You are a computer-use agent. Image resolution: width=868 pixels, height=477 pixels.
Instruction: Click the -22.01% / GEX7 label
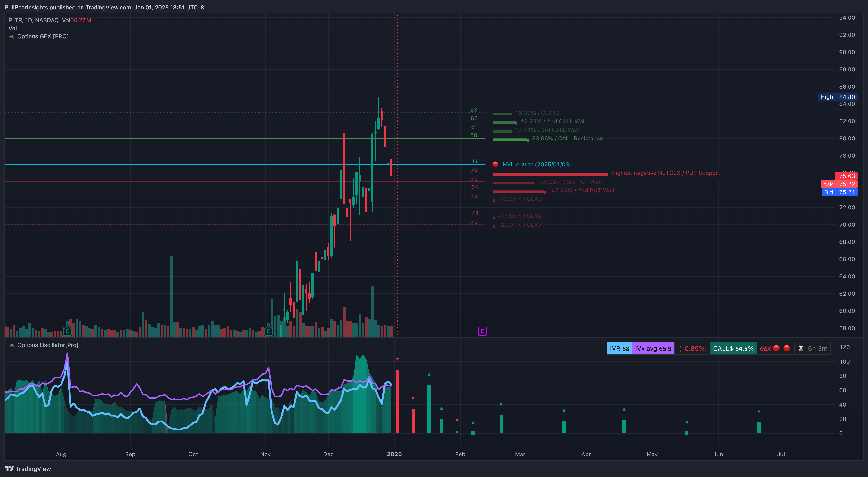tap(520, 225)
